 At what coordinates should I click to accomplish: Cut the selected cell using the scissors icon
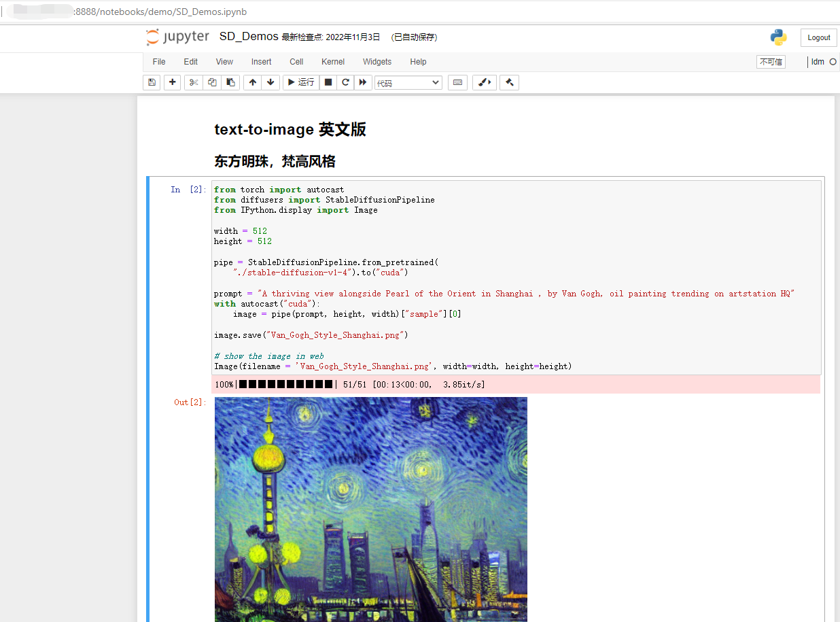tap(193, 82)
